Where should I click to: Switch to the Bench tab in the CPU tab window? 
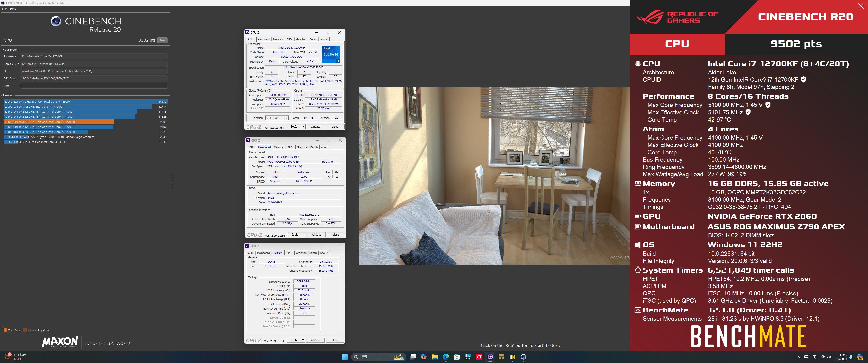pyautogui.click(x=313, y=39)
